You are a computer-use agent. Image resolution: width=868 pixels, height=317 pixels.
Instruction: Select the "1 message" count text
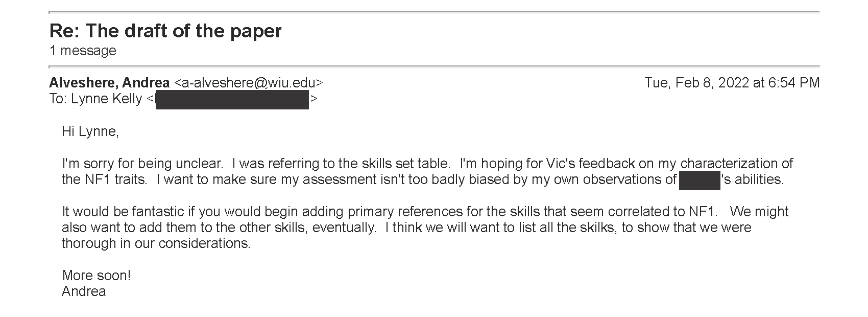pos(83,51)
